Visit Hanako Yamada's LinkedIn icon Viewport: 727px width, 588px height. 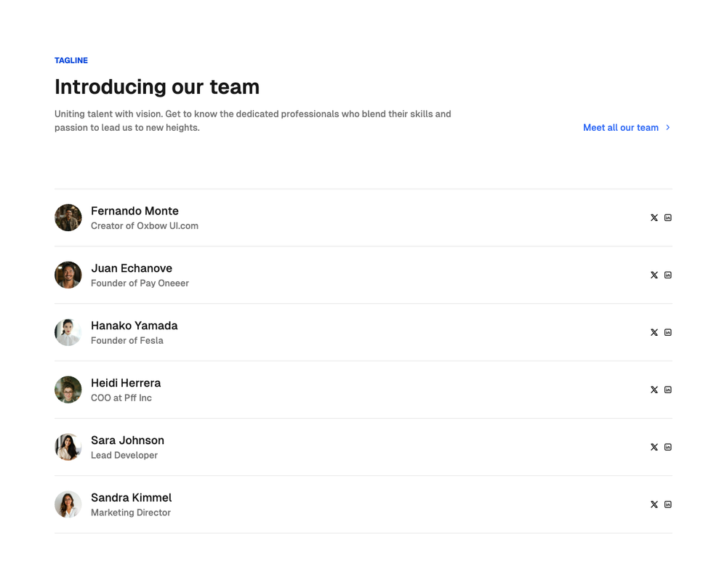tap(667, 333)
